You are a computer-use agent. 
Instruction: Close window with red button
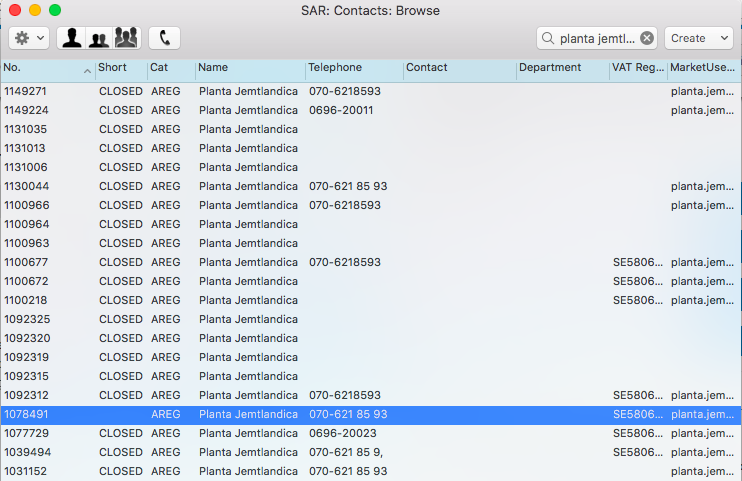(15, 10)
